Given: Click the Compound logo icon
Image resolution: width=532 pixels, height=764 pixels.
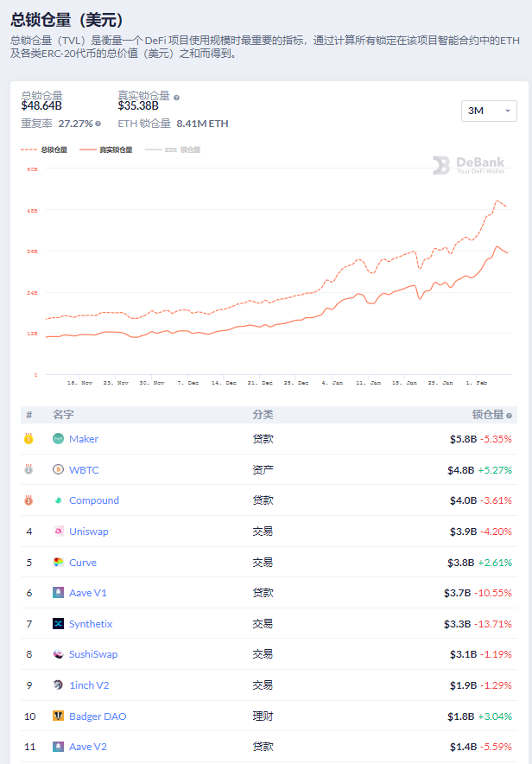Looking at the screenshot, I should [58, 500].
